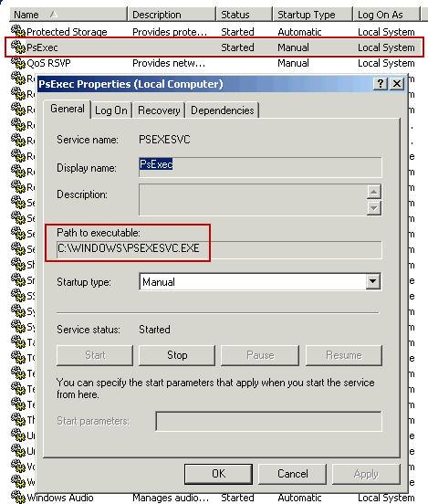The width and height of the screenshot is (428, 504).
Task: Select the QoS RSVP service name
Action: (48, 63)
